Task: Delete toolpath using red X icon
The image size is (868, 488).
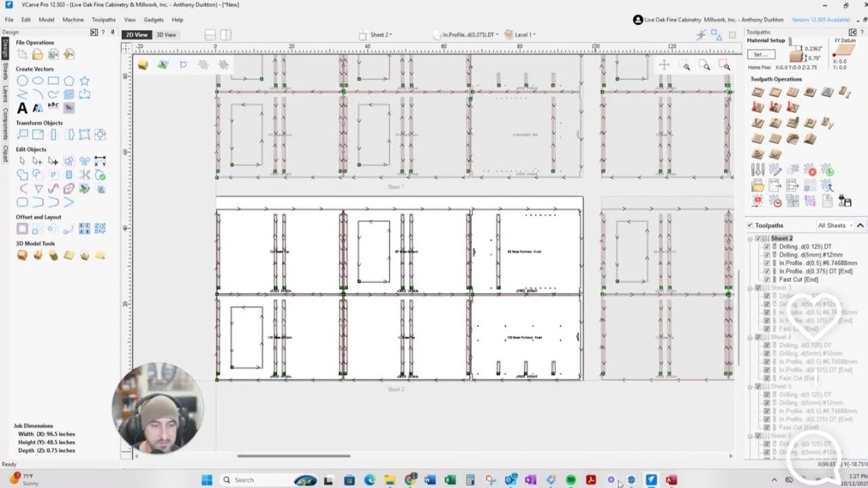Action: [810, 169]
